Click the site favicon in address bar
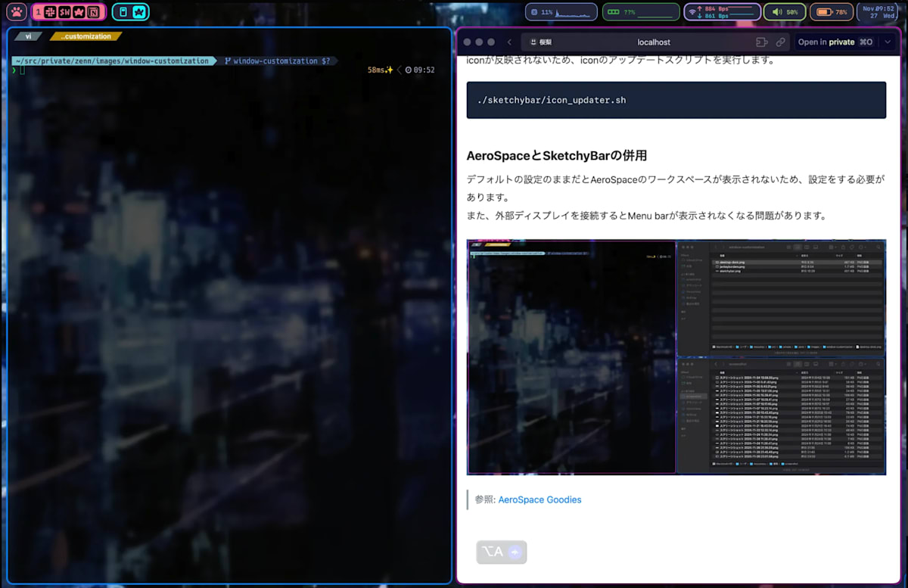 point(533,42)
